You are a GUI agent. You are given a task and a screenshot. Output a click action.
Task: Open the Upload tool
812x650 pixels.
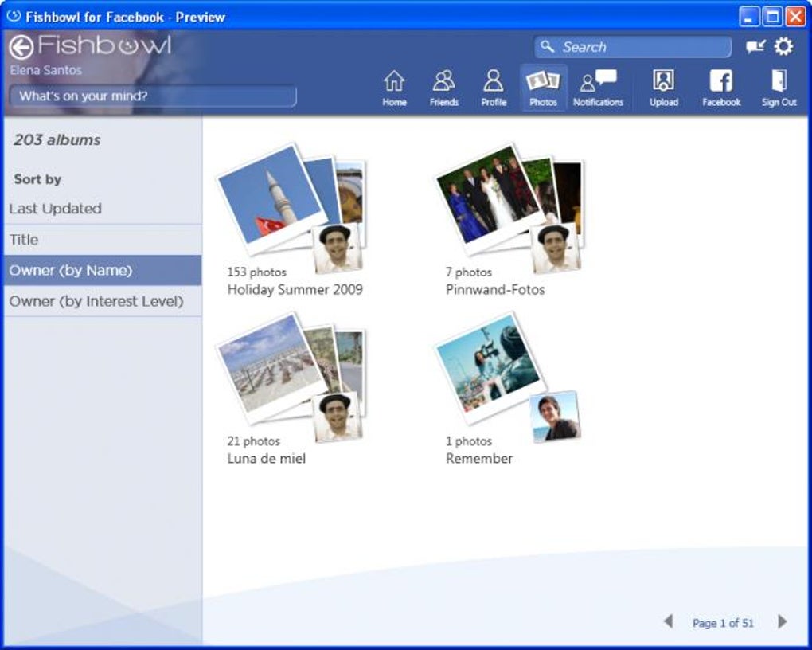pyautogui.click(x=664, y=88)
